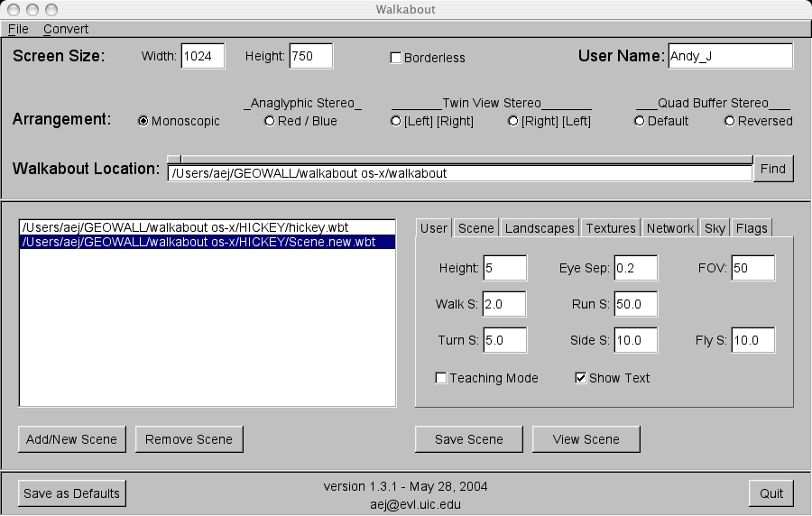Image resolution: width=812 pixels, height=516 pixels.
Task: Select the Scene.new.wbt entry in list
Action: pos(208,243)
